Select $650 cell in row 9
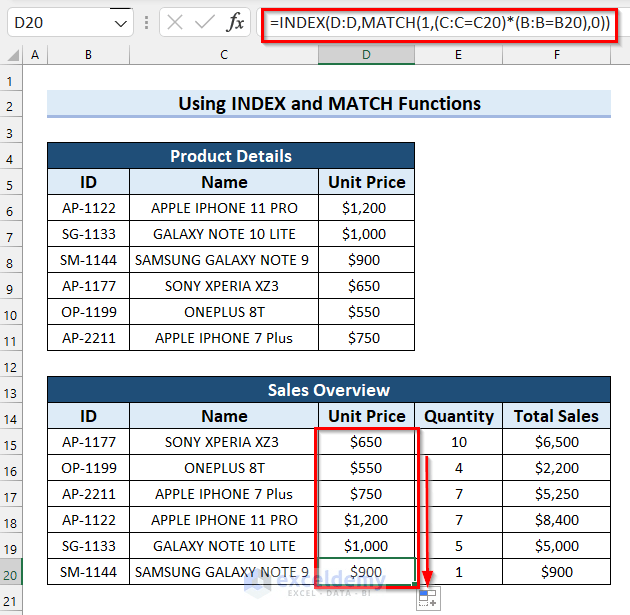 [366, 286]
